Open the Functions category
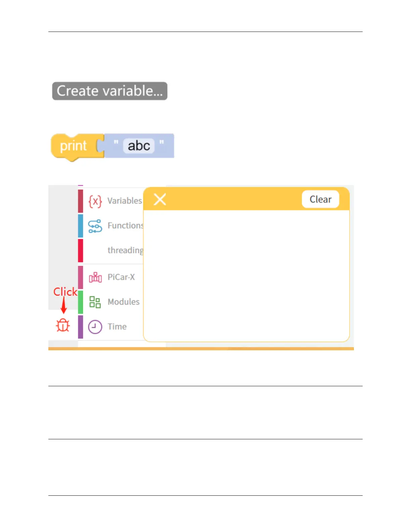This screenshot has width=411, height=532. (x=125, y=226)
